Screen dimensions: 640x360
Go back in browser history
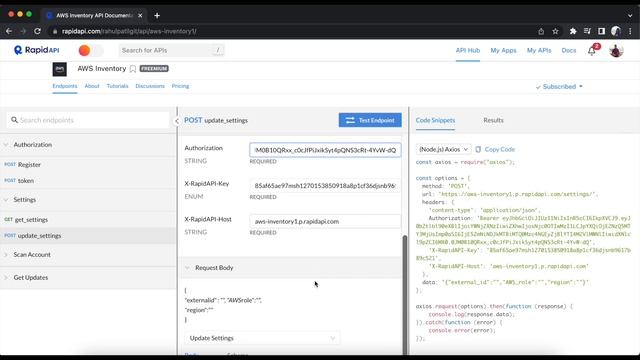click(9, 31)
